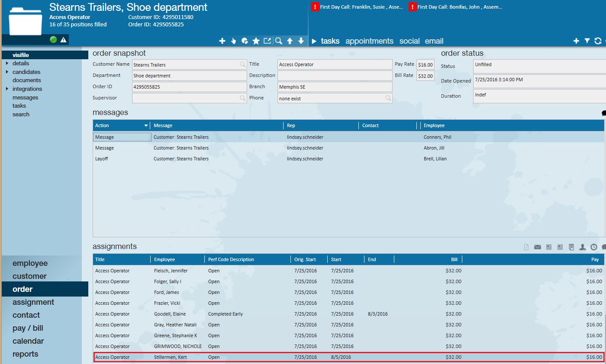Open record in new window via pop-out icon
Viewport: 606px width, 364px height.
click(267, 41)
